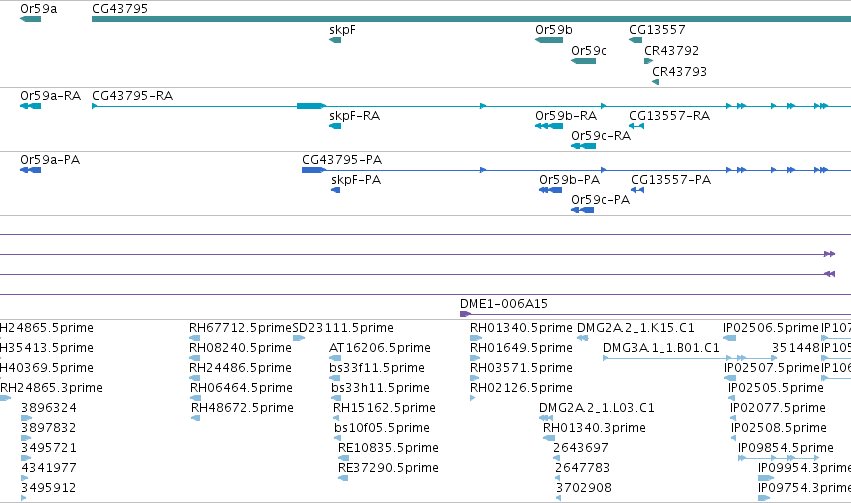Click the Or59b-RA transcript glyph
This screenshot has height=503, width=851.
point(549,126)
